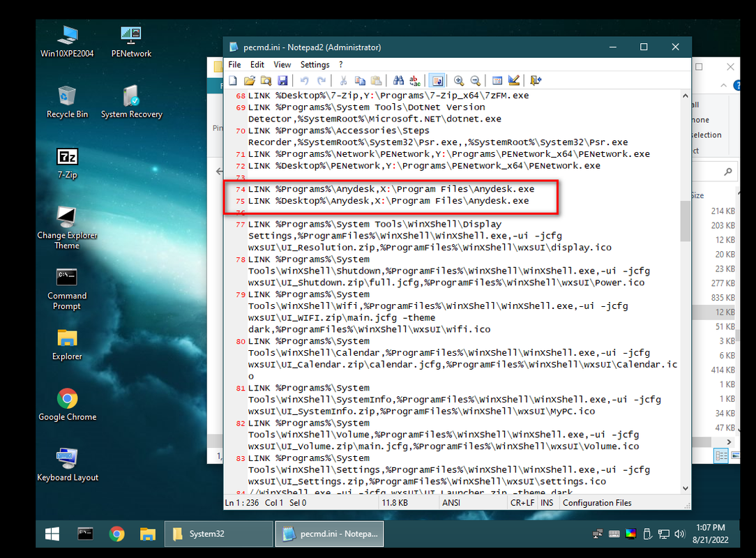Click the Copy icon in toolbar
Viewport: 756px width, 558px height.
[x=360, y=80]
